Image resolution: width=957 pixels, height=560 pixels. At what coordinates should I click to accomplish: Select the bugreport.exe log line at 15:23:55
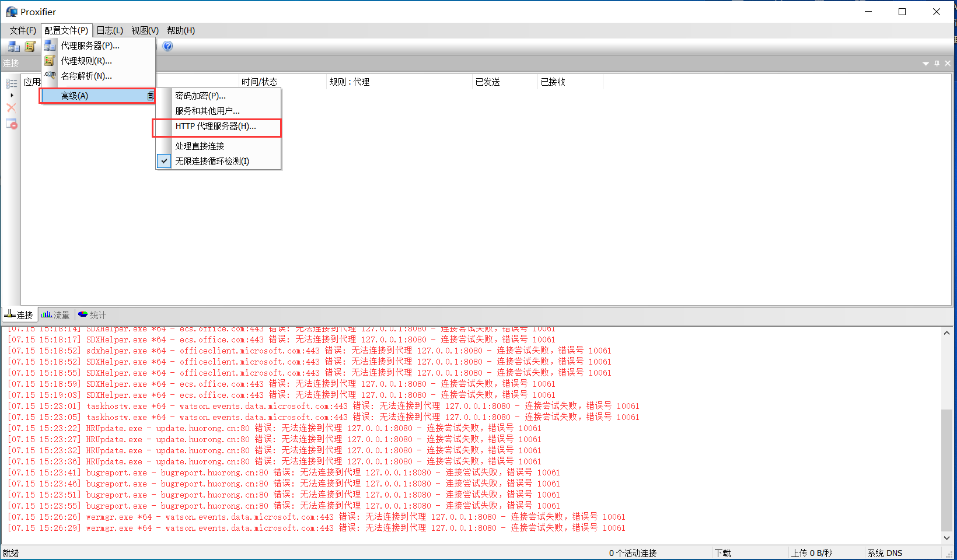click(x=284, y=506)
